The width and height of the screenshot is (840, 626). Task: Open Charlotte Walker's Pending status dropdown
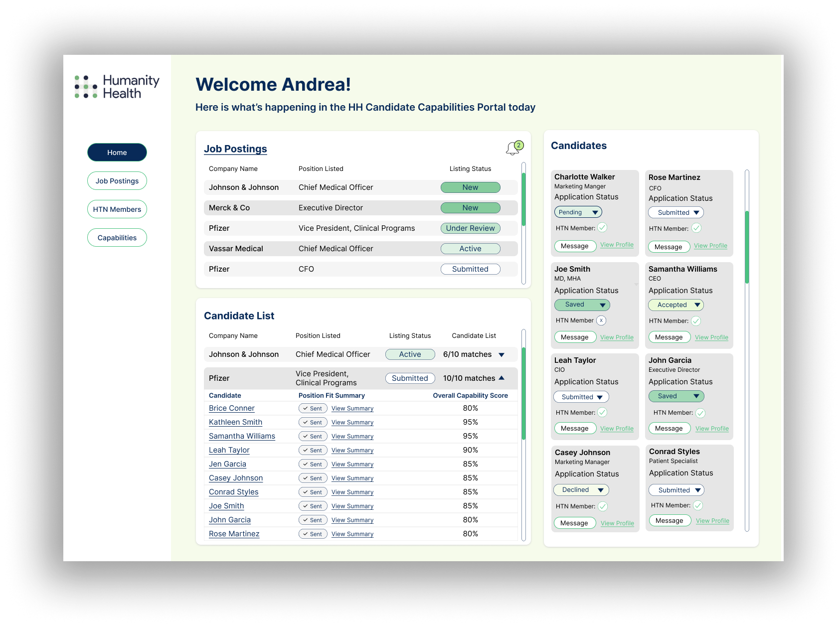tap(578, 212)
